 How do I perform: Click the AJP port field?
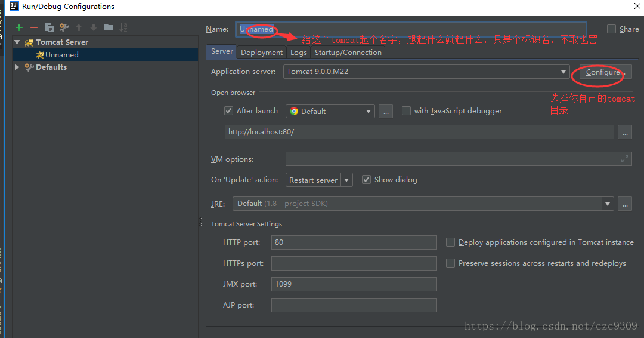pos(354,305)
